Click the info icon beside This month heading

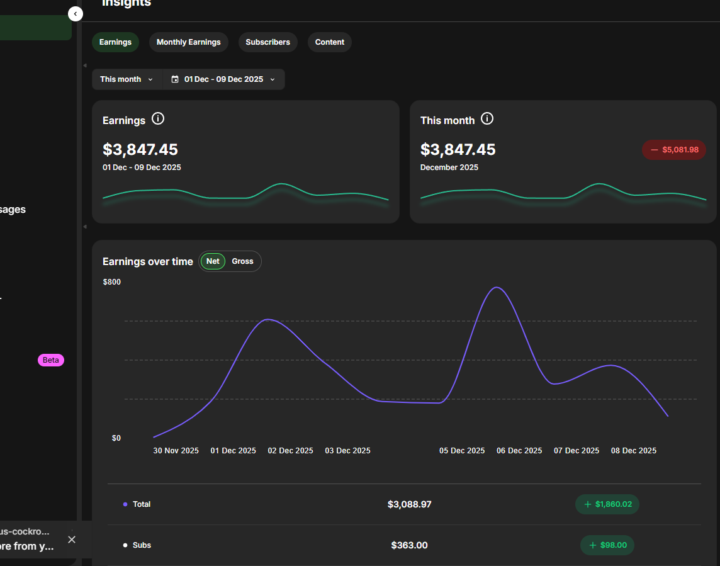[x=487, y=119]
